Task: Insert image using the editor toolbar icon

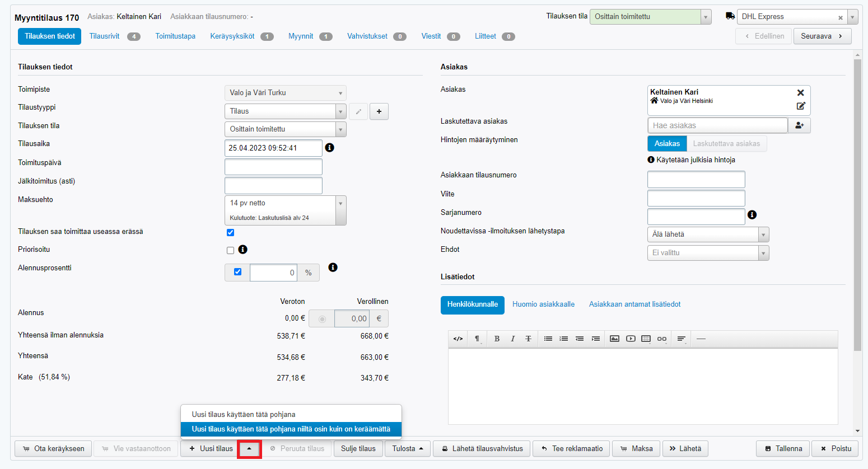Action: pyautogui.click(x=614, y=339)
